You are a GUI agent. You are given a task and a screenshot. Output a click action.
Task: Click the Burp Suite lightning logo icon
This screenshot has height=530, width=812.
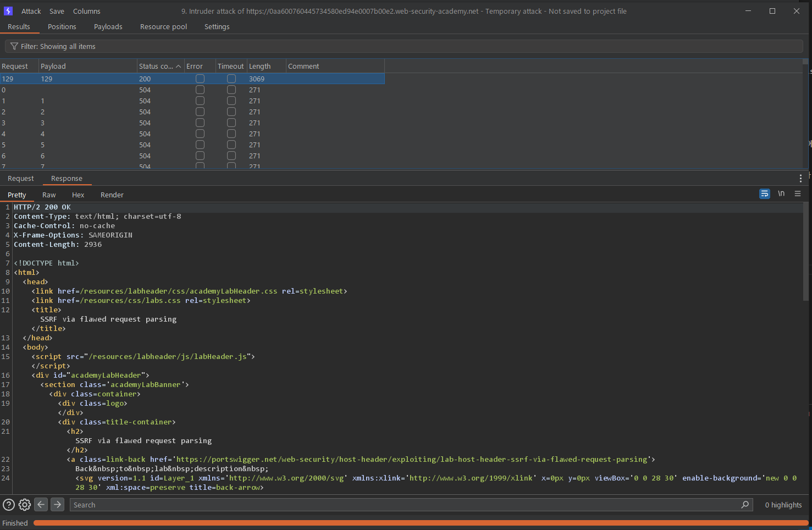click(8, 11)
